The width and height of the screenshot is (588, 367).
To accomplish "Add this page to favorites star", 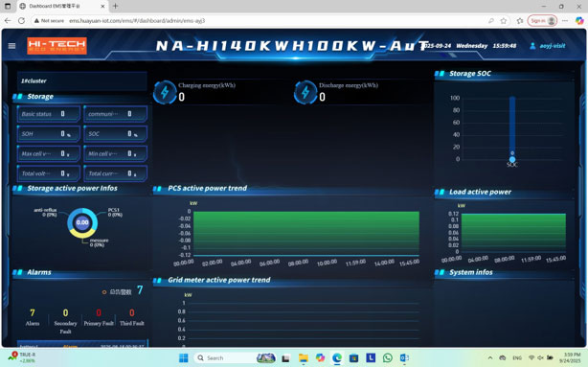I will pos(504,21).
